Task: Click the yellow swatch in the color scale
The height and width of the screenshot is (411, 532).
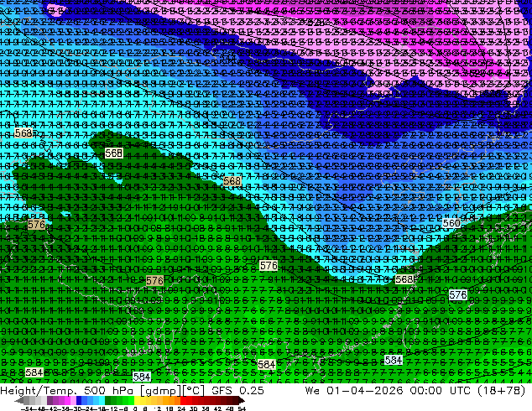Action: point(137,400)
